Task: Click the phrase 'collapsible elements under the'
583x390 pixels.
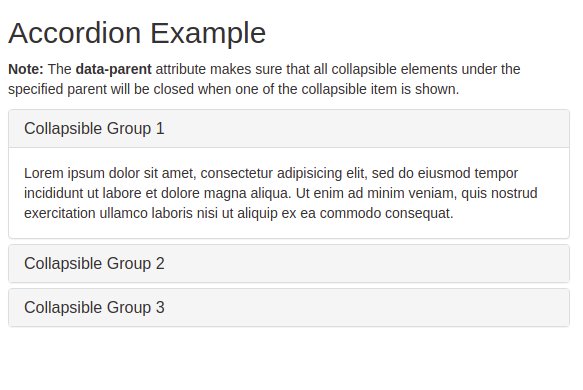Action: click(426, 70)
